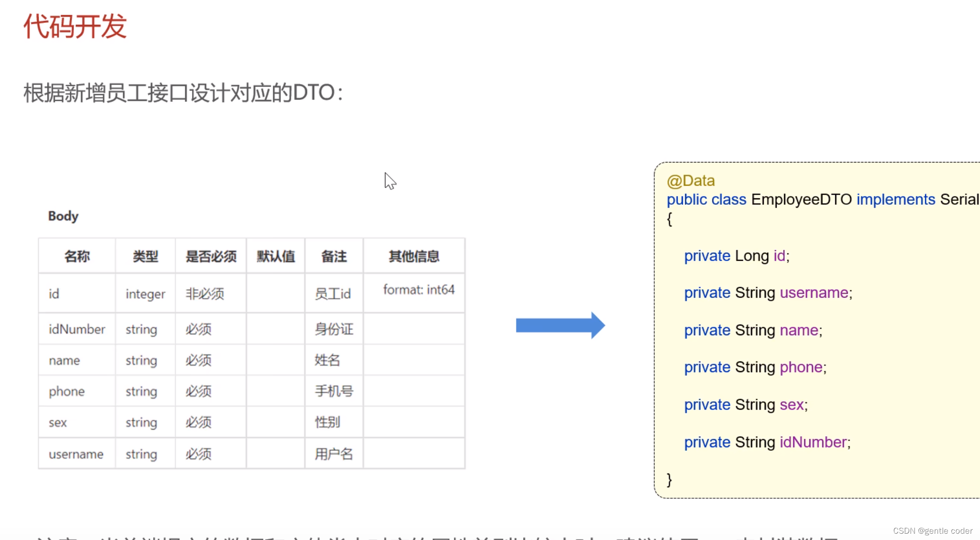Click EmployeeDTO class name in code

click(x=801, y=199)
